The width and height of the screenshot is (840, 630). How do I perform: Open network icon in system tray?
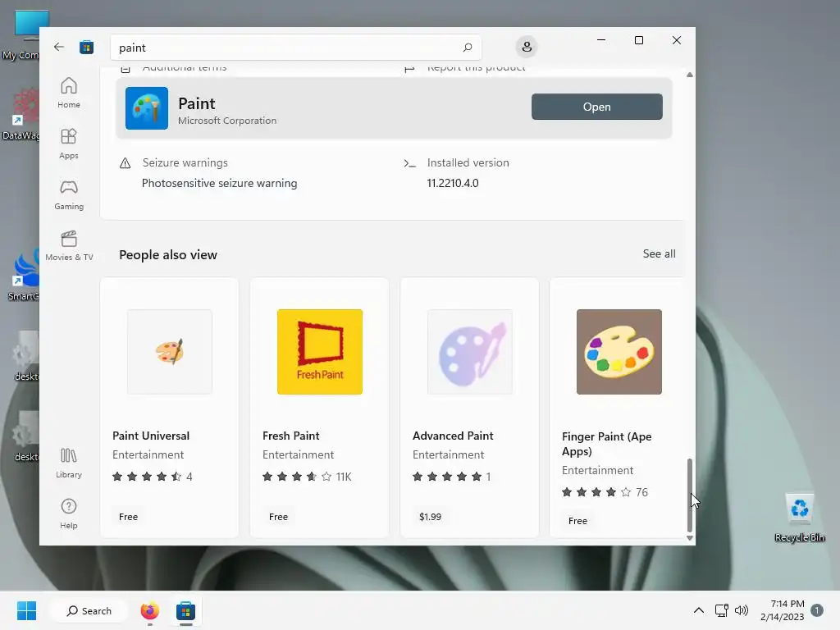[x=722, y=610]
